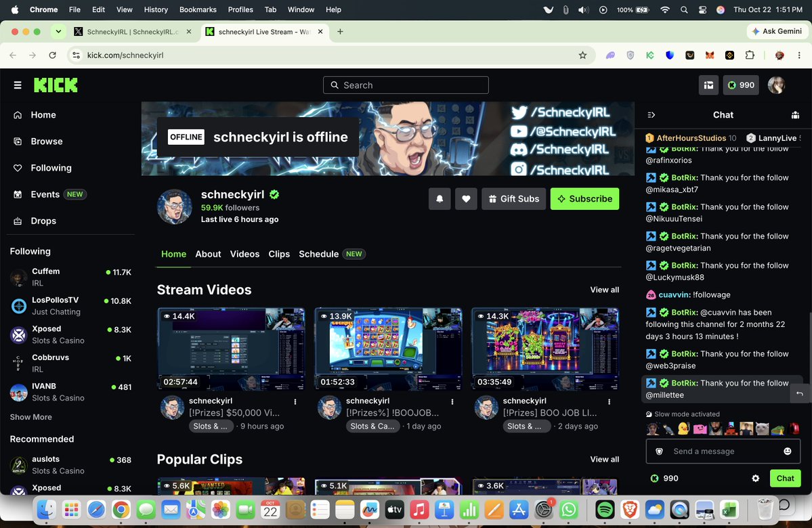
Task: Click the chat identity shield icon
Action: (x=659, y=452)
